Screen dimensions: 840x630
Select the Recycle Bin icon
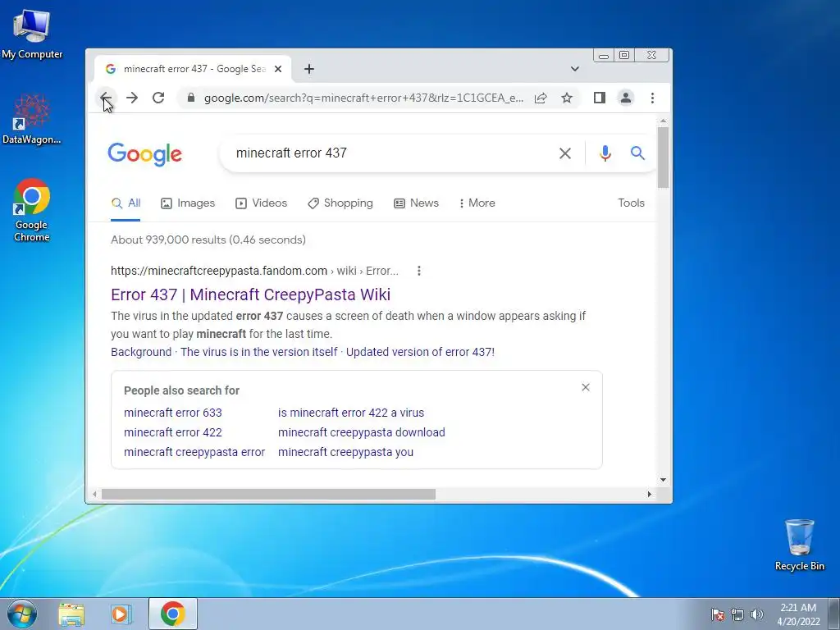pos(799,545)
